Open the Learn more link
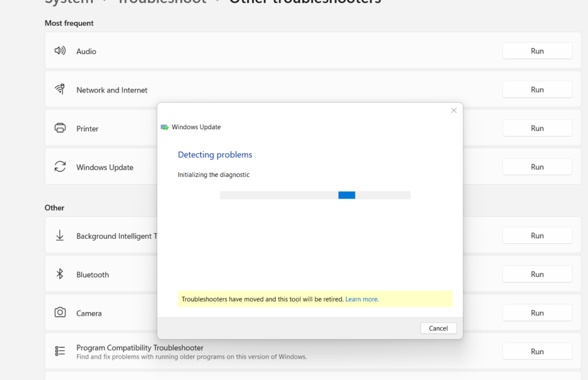Screen dimensions: 588x380 (x=362, y=299)
